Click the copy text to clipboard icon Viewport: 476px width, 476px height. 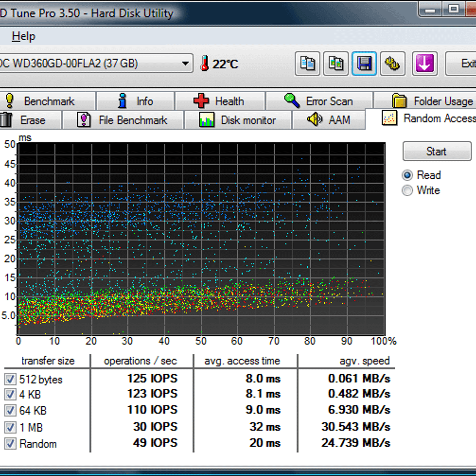pyautogui.click(x=307, y=63)
